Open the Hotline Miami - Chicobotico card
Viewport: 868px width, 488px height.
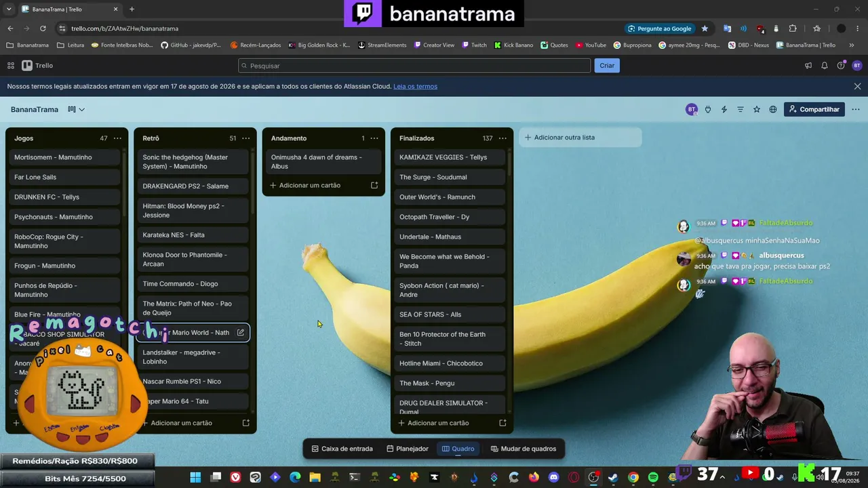449,363
